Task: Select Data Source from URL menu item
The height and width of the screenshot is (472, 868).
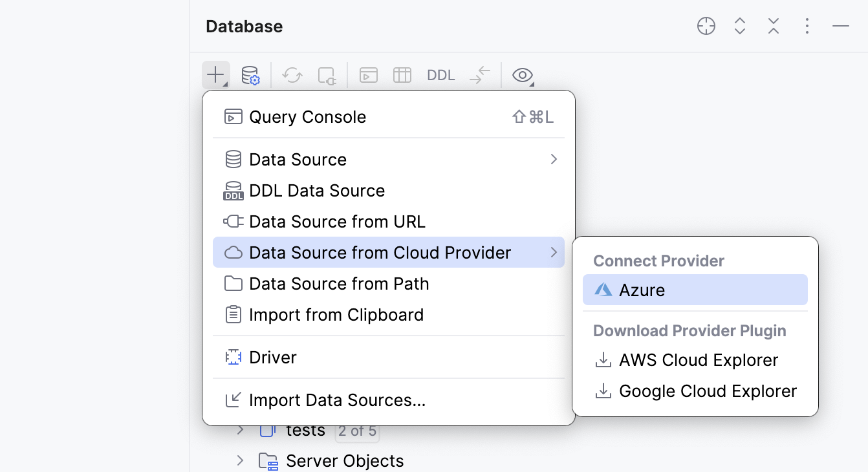Action: tap(337, 221)
